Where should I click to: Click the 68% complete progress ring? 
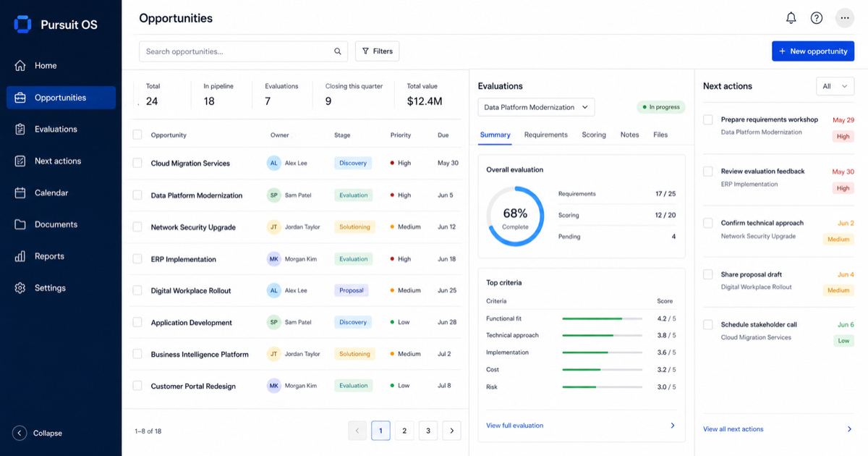click(x=515, y=216)
